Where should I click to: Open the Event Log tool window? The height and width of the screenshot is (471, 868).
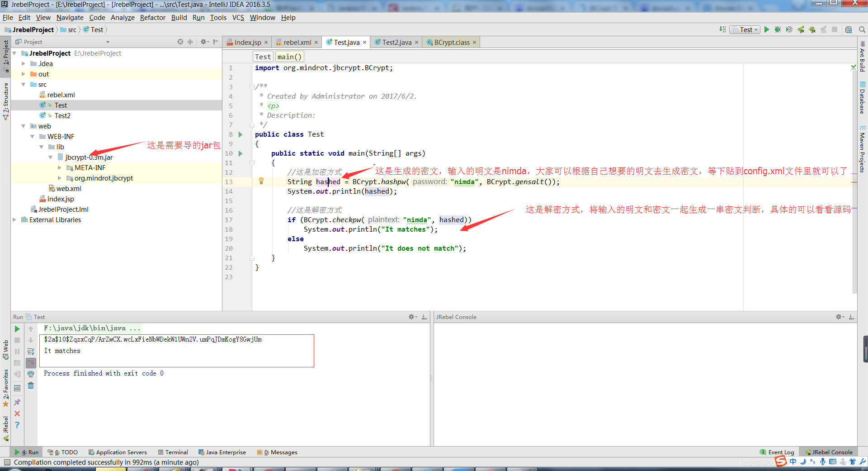777,452
